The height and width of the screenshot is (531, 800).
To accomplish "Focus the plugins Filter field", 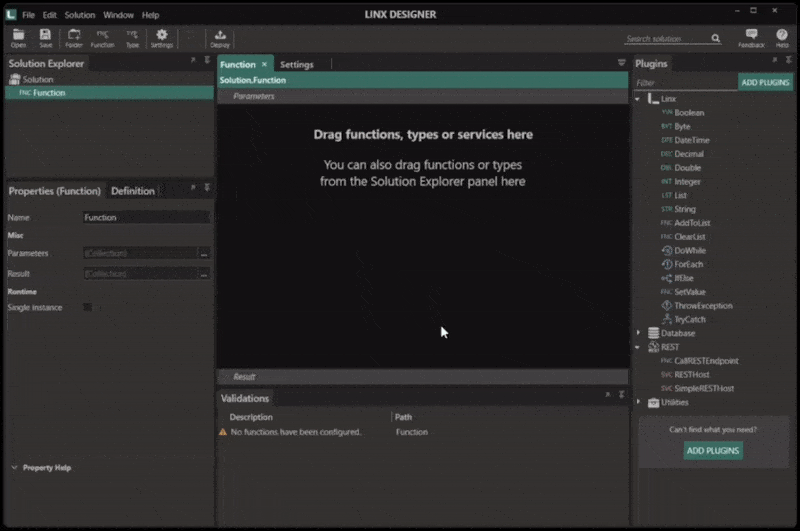I will (x=686, y=82).
